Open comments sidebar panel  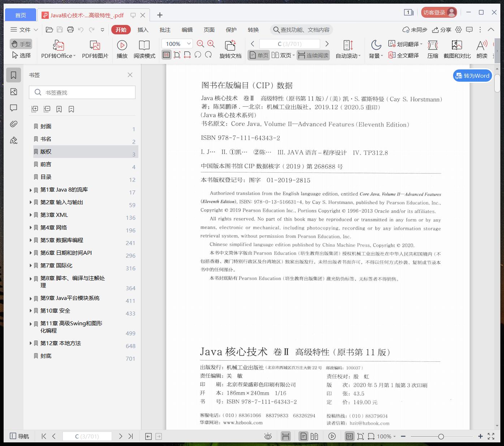tap(14, 108)
